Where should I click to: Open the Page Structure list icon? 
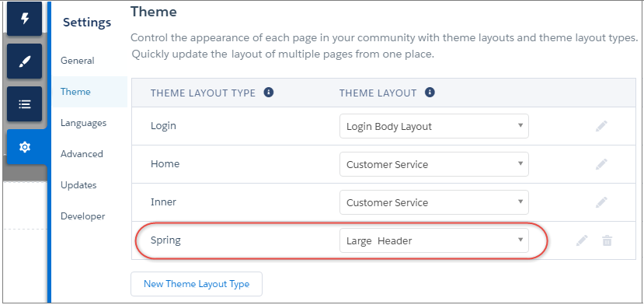[25, 104]
